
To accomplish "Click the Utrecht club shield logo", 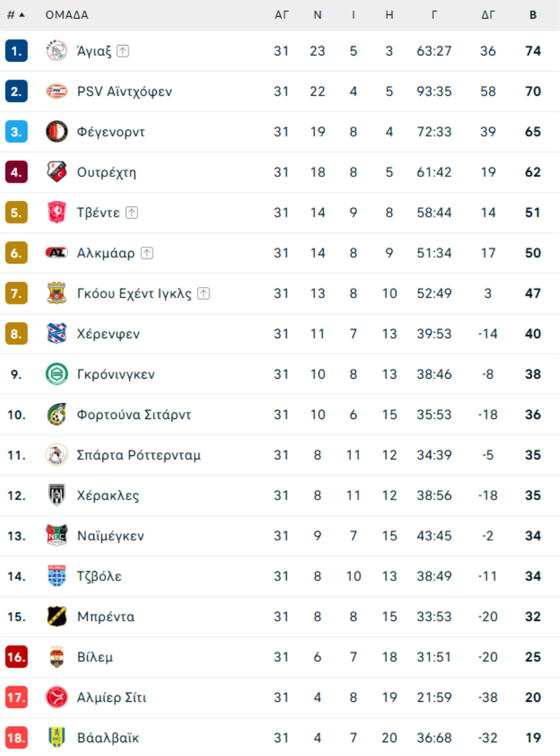I will coord(57,172).
